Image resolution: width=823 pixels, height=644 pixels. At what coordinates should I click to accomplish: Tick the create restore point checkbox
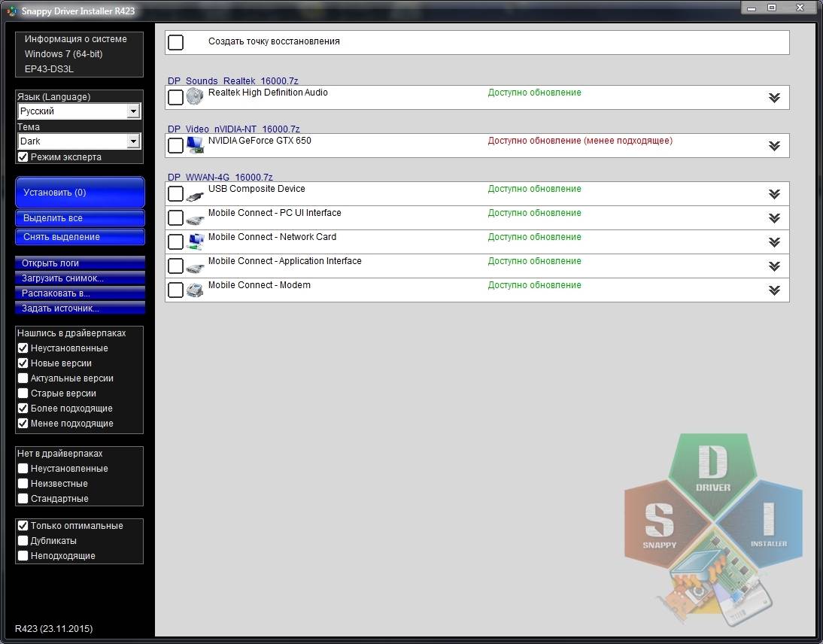(x=175, y=42)
